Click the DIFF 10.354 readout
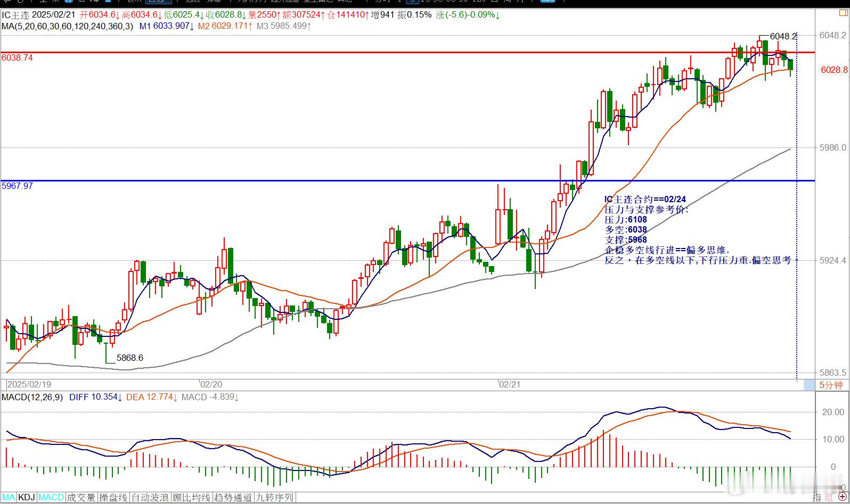The height and width of the screenshot is (504, 850). pos(96,397)
